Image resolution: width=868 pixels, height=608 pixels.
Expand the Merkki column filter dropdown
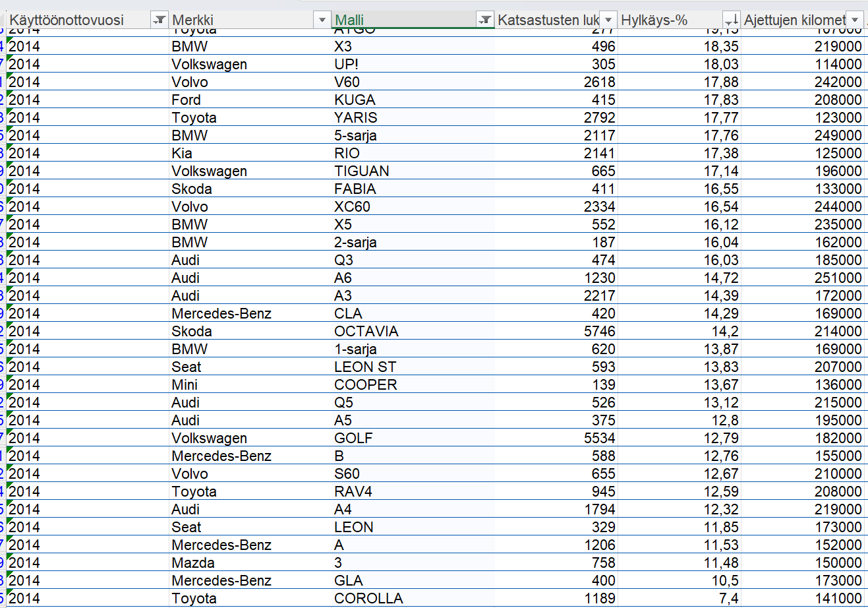click(322, 20)
